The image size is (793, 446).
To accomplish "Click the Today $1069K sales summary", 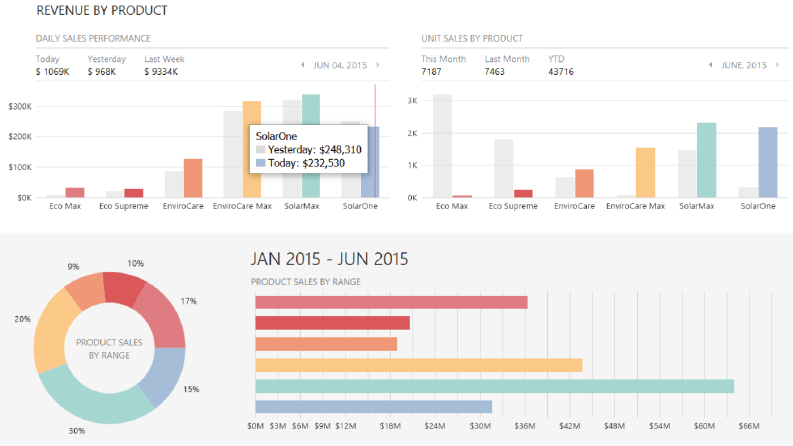I will click(x=53, y=65).
